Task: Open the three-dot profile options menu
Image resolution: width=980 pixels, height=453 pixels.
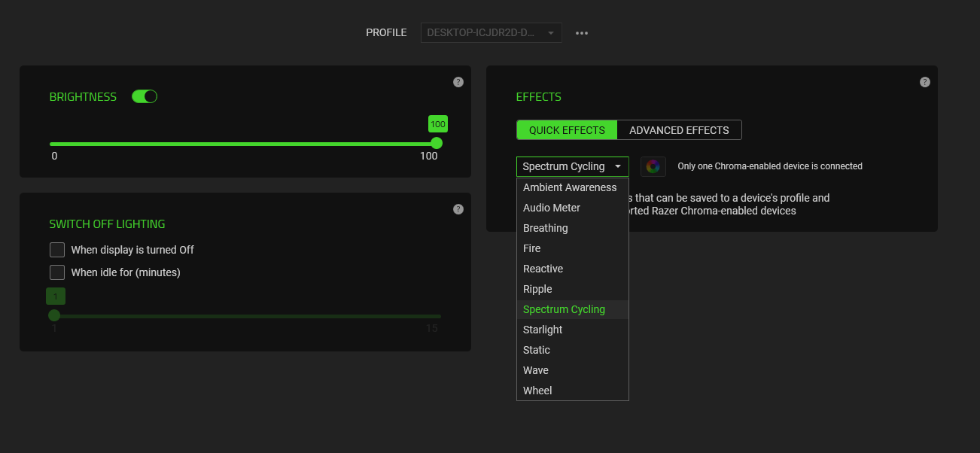Action: [582, 33]
